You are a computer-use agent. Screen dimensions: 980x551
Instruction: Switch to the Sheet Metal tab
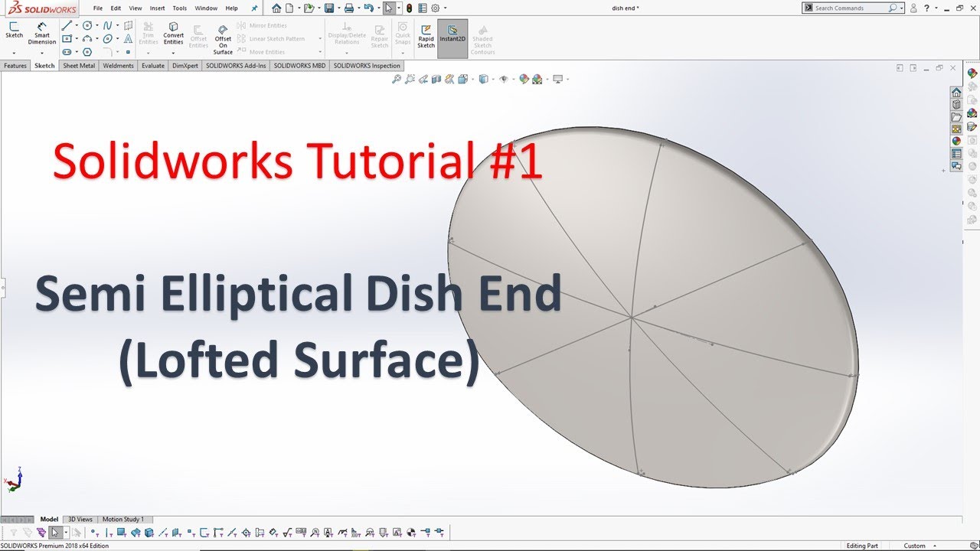[x=80, y=66]
